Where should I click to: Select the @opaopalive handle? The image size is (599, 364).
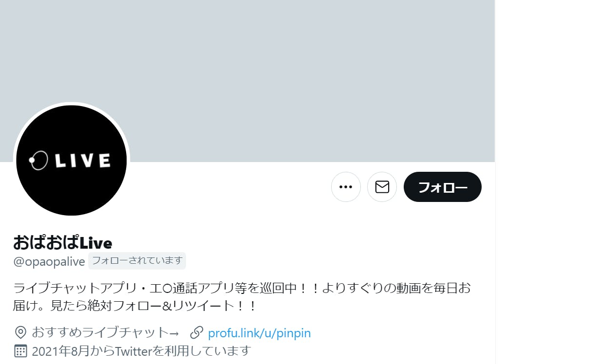point(49,261)
